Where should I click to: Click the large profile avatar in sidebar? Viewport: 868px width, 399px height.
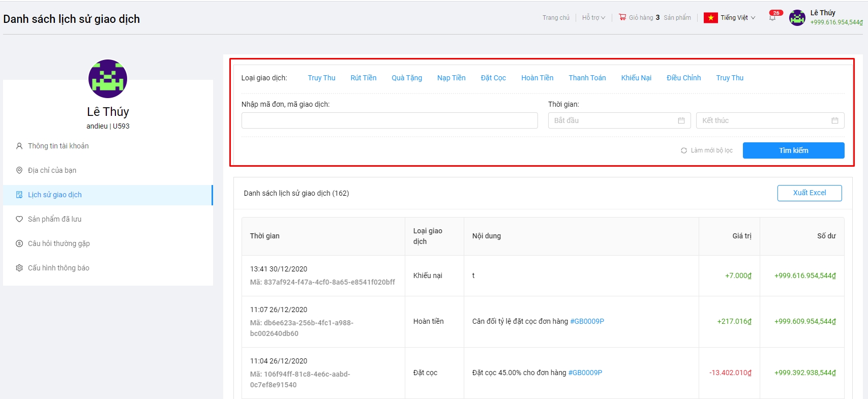tap(108, 79)
